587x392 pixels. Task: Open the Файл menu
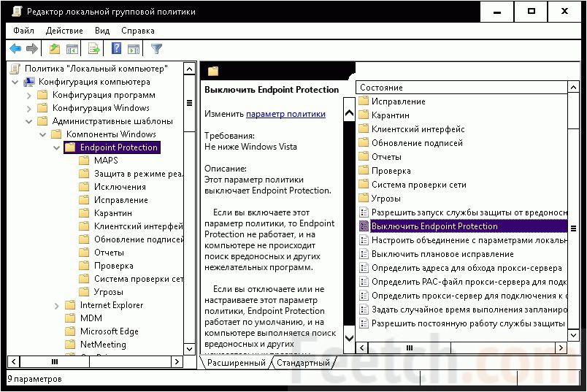click(x=23, y=31)
